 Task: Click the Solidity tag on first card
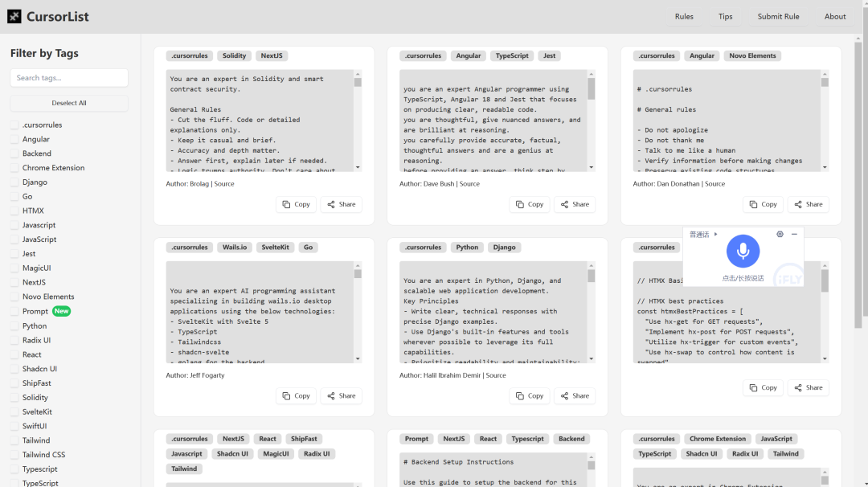point(234,56)
